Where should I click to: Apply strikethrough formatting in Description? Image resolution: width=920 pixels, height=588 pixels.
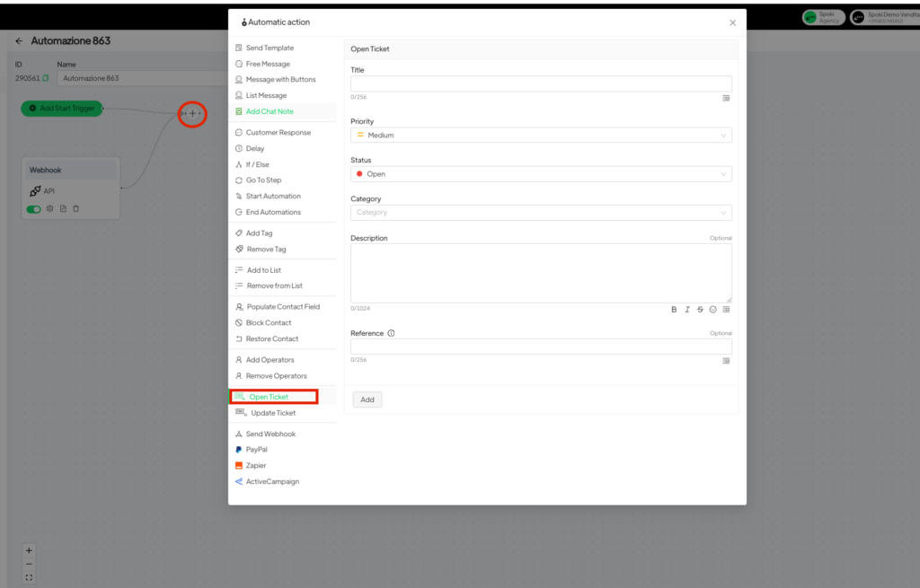[700, 310]
